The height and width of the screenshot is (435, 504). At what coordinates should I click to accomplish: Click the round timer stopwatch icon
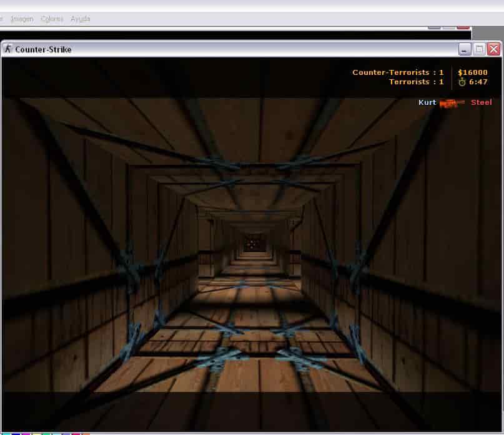[462, 82]
